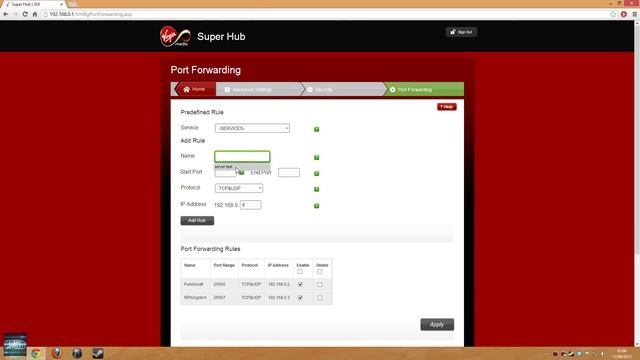Focus the rule Name input field

pos(242,156)
